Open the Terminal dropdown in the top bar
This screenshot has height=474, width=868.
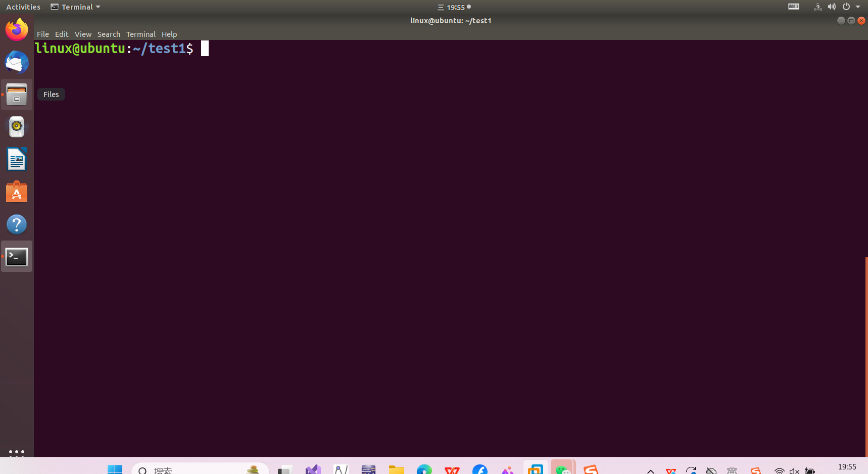[75, 7]
